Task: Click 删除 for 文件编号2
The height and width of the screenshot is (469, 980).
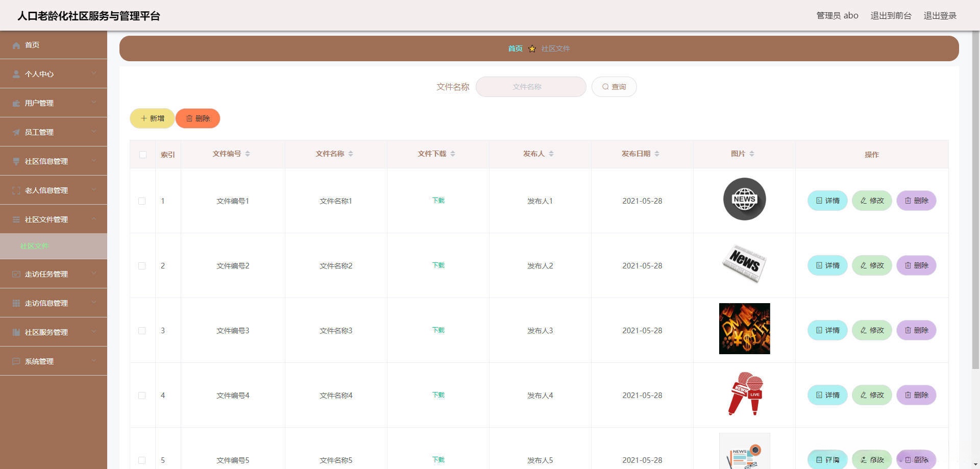Action: [x=916, y=265]
